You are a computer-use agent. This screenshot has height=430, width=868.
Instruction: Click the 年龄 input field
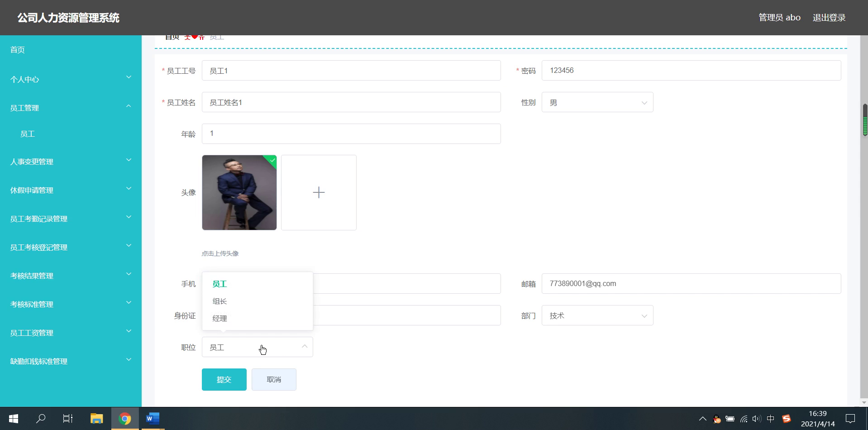[351, 134]
